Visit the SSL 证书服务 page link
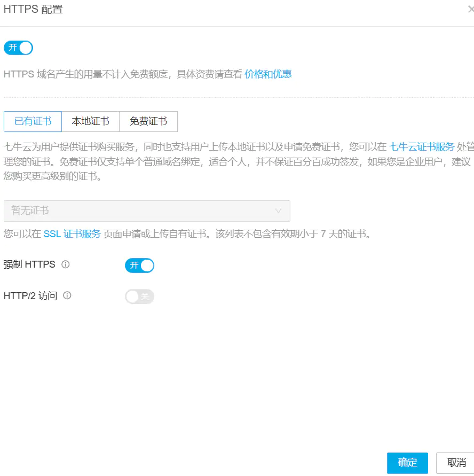The height and width of the screenshot is (476, 474). pyautogui.click(x=72, y=233)
